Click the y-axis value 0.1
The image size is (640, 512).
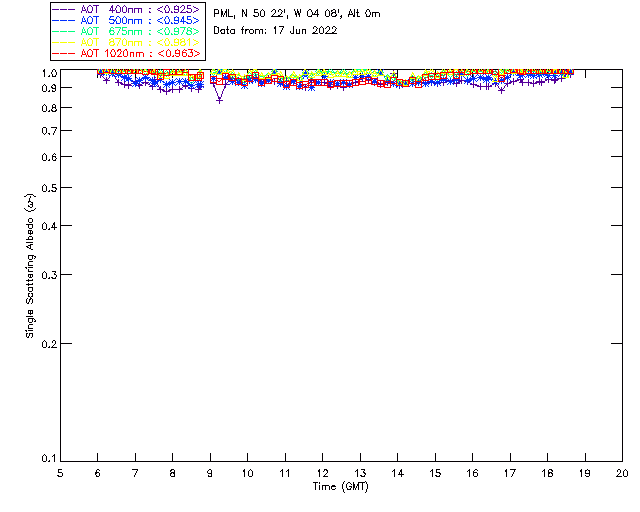pos(49,459)
